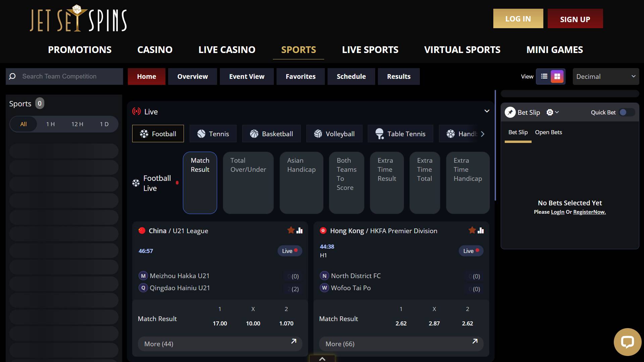
Task: Click the Bet Slip pin icon
Action: 510,112
